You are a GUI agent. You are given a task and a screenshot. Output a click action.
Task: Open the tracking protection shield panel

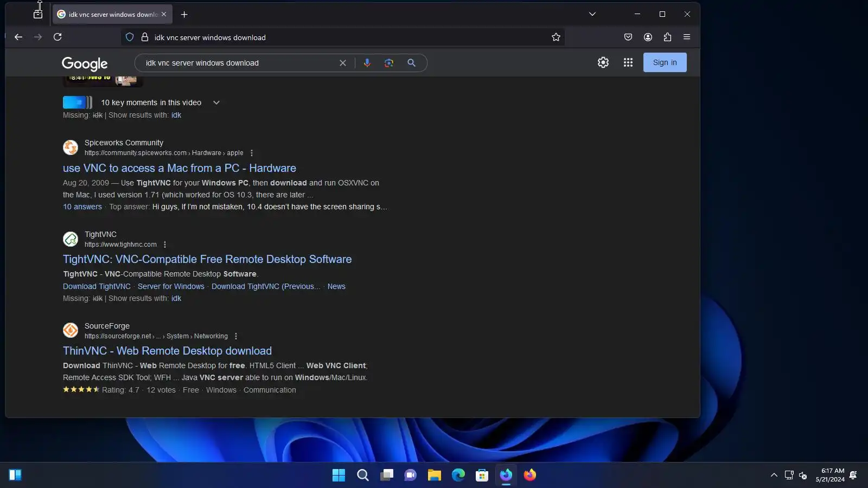(130, 37)
